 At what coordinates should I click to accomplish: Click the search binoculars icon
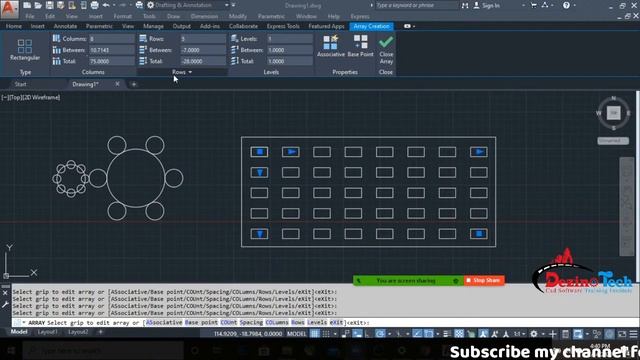click(465, 5)
